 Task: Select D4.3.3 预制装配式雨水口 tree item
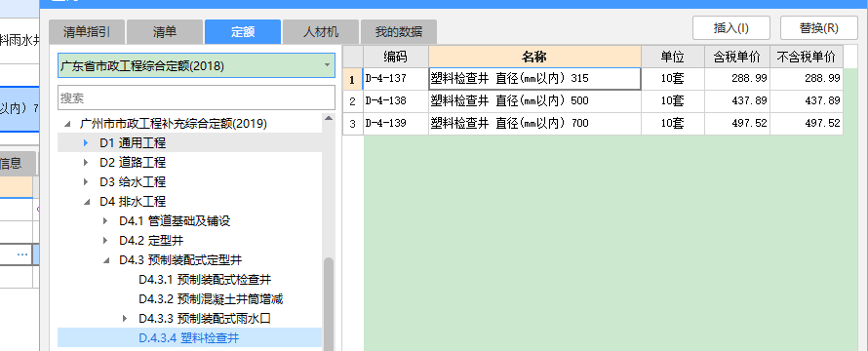click(x=205, y=318)
